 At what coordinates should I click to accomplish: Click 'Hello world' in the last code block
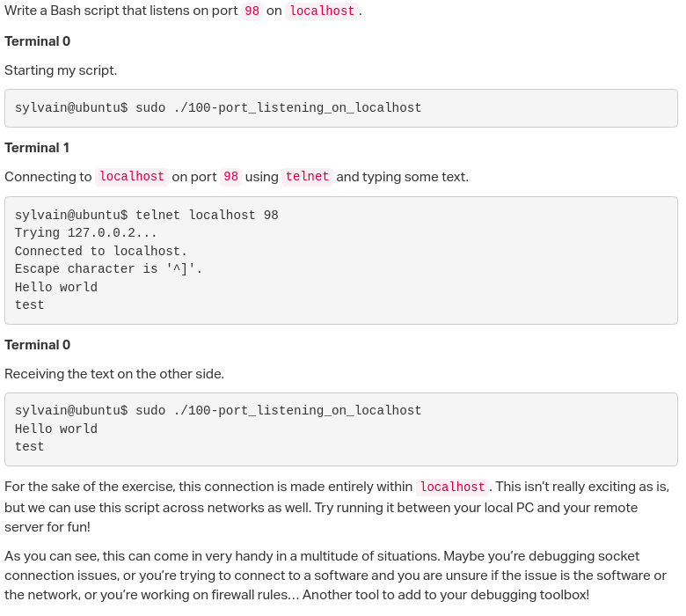56,429
